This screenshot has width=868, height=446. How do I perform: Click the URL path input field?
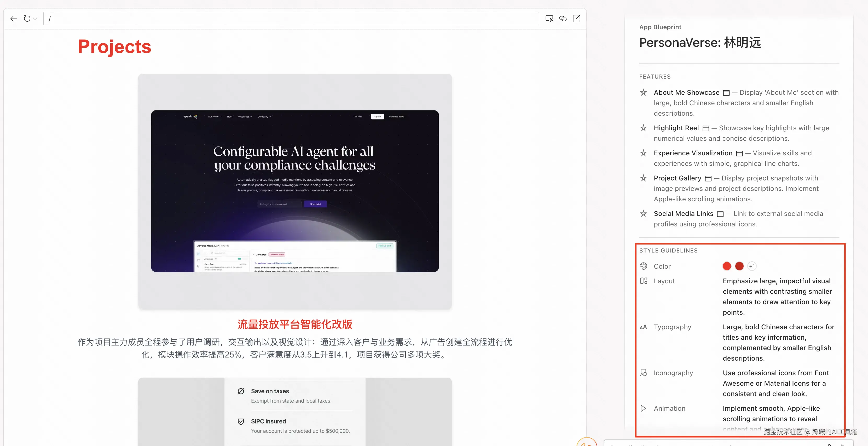click(291, 19)
